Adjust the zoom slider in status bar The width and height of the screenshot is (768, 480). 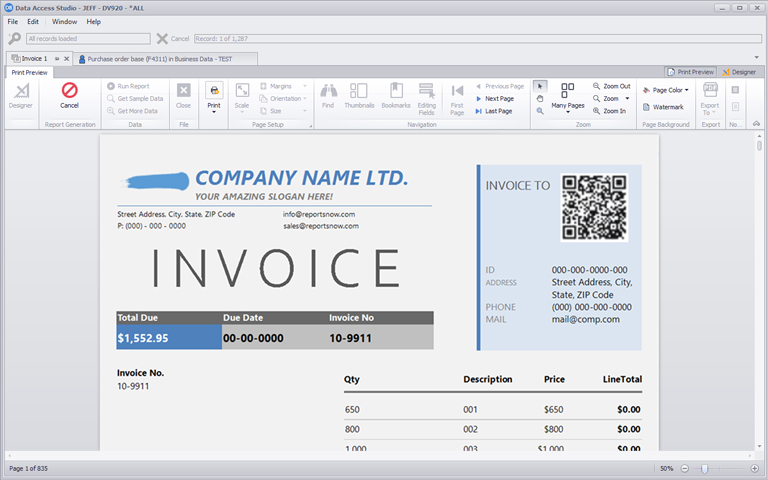[704, 469]
